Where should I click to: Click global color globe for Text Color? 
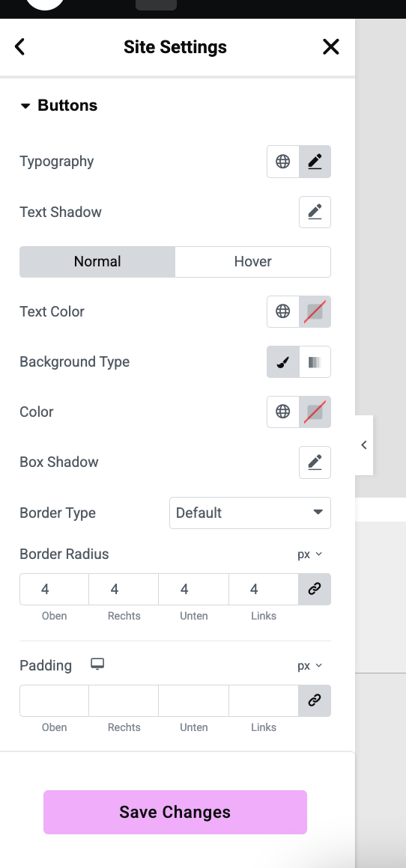283,312
